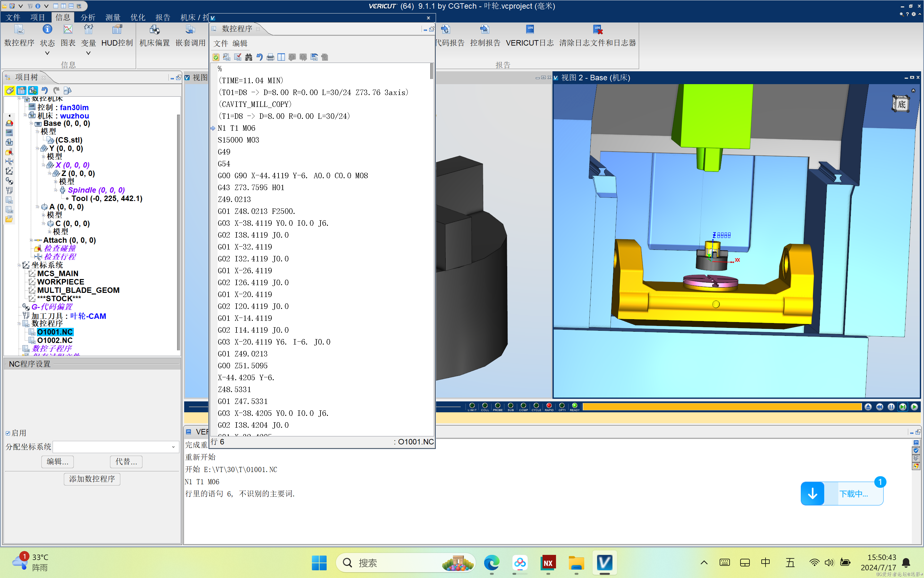Click the pause simulation button
Screen dimensions: 924x578
click(x=891, y=407)
